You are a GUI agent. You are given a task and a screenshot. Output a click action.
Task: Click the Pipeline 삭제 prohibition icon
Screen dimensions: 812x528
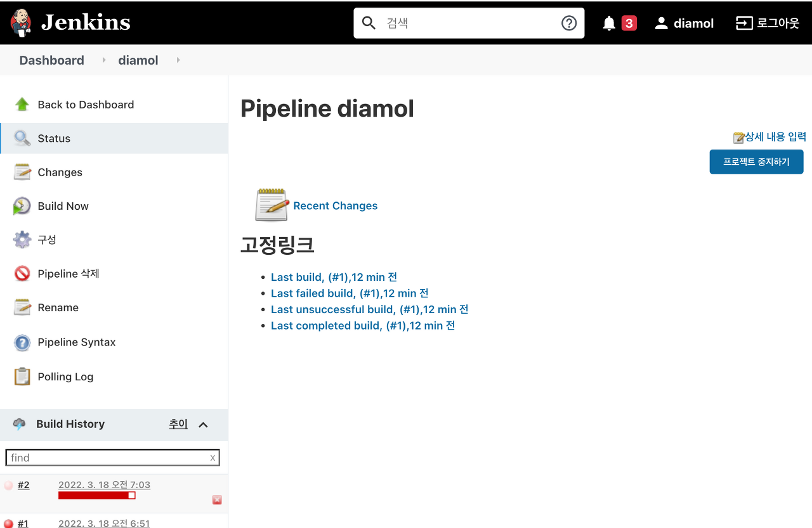[22, 274]
